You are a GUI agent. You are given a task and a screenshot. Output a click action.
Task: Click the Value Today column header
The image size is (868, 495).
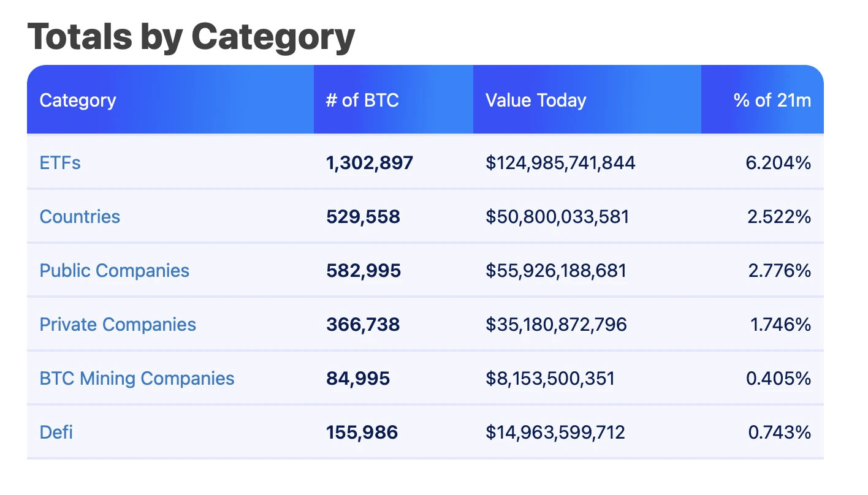536,100
